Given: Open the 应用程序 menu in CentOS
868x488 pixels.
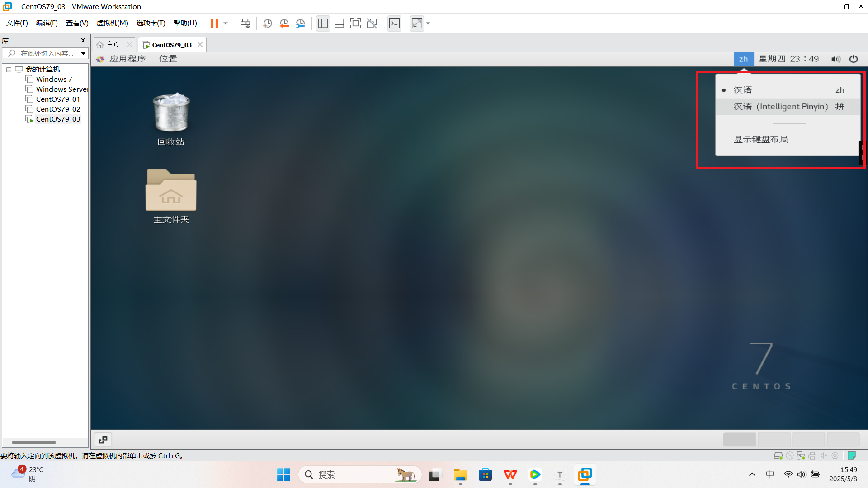Looking at the screenshot, I should coord(127,59).
